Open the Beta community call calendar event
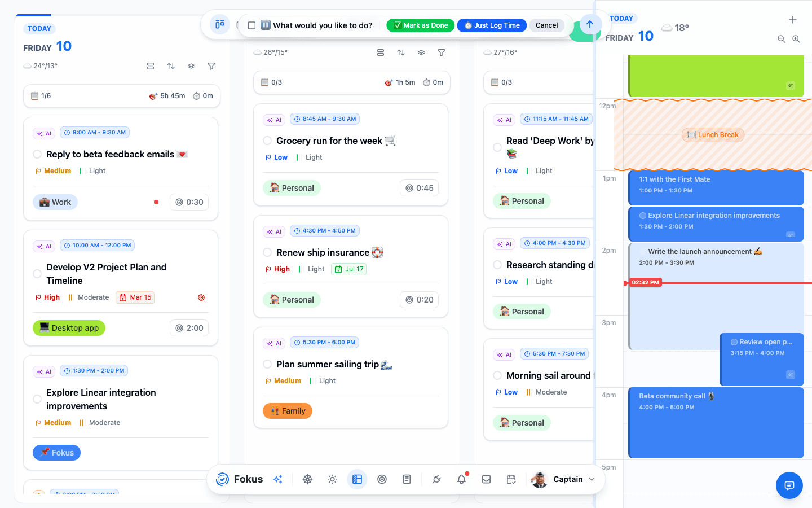 716,423
